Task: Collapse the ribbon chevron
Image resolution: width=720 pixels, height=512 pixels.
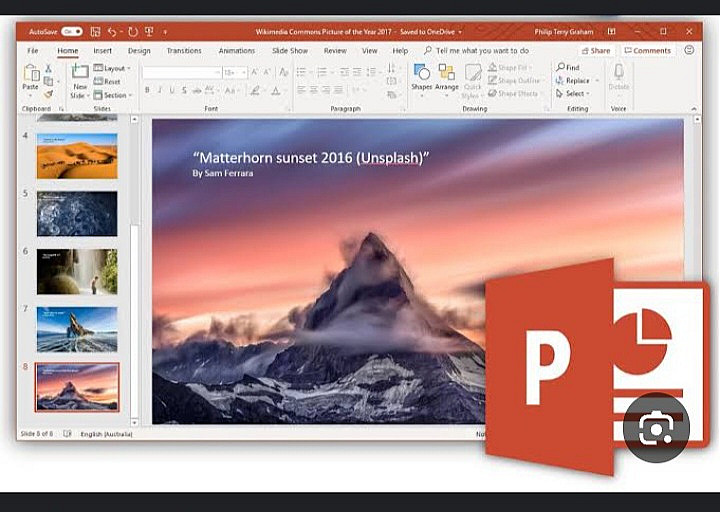Action: [694, 109]
